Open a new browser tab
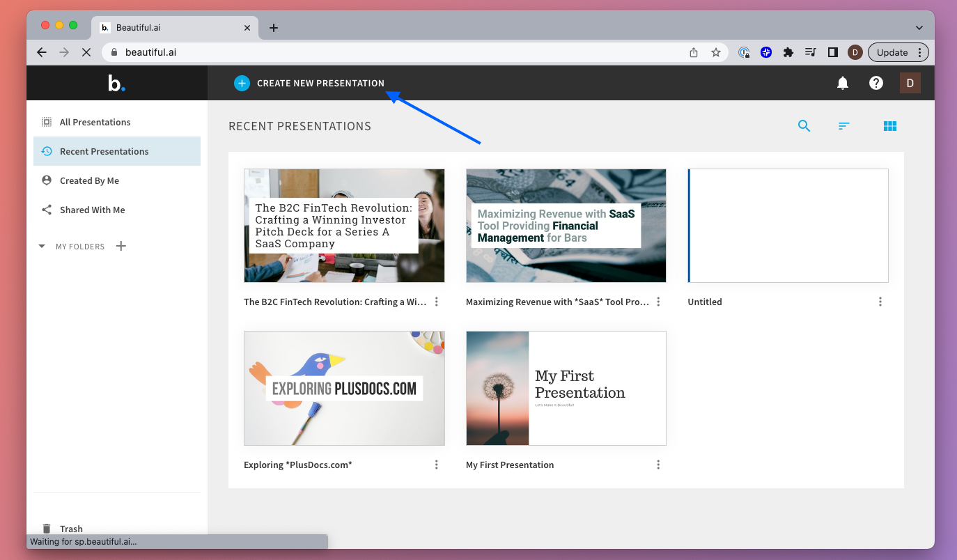Screen dimensions: 957x560 point(274,28)
